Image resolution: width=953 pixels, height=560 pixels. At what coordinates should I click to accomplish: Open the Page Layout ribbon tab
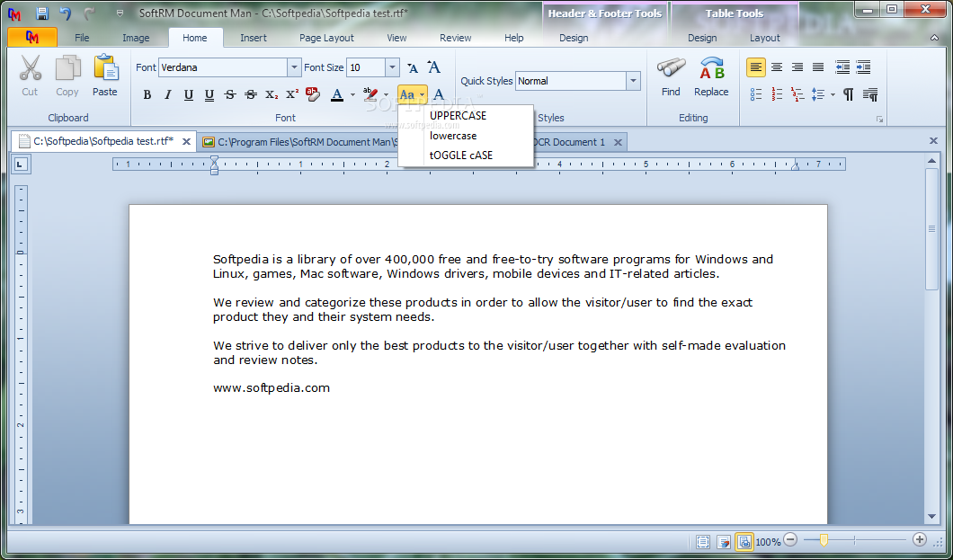326,38
